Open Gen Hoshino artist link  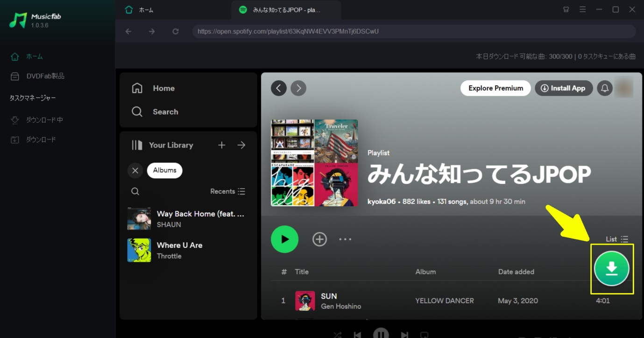[x=341, y=306]
